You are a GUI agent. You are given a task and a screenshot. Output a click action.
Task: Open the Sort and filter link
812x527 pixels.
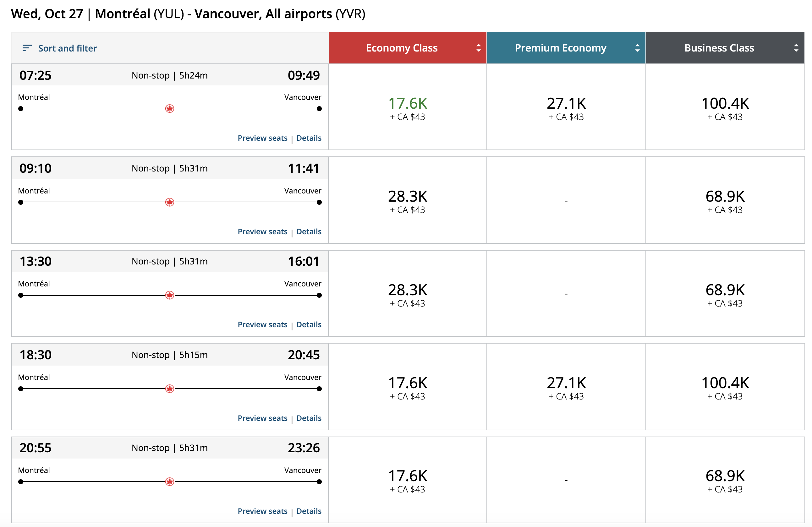pos(67,48)
